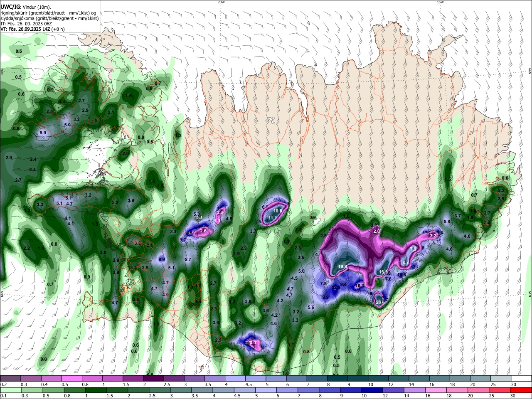Select darkest green bottom-row swatch labeled 1

pos(96,390)
